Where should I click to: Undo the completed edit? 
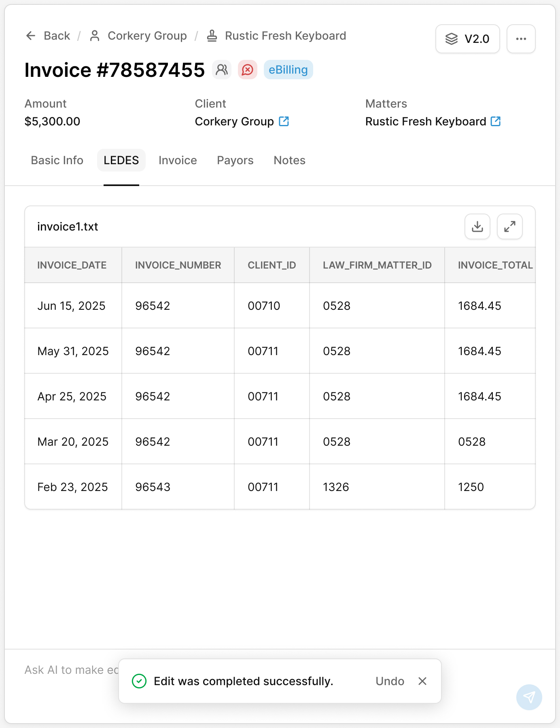[390, 681]
